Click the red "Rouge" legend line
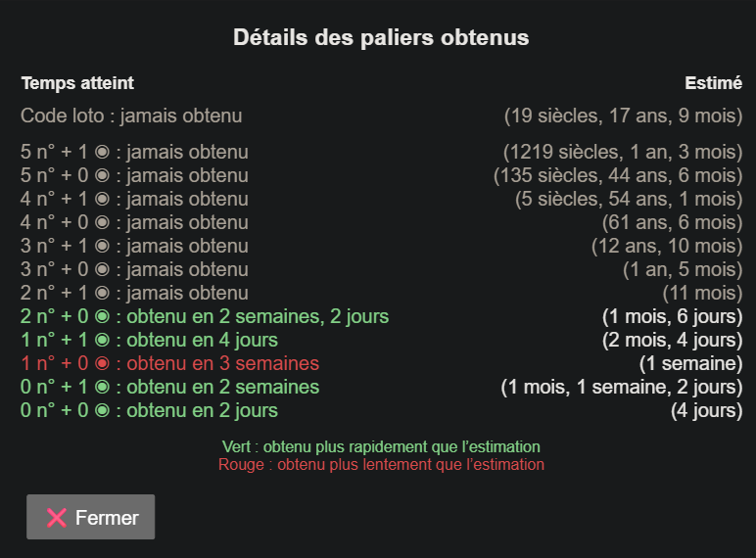This screenshot has height=558, width=756. pyautogui.click(x=381, y=464)
